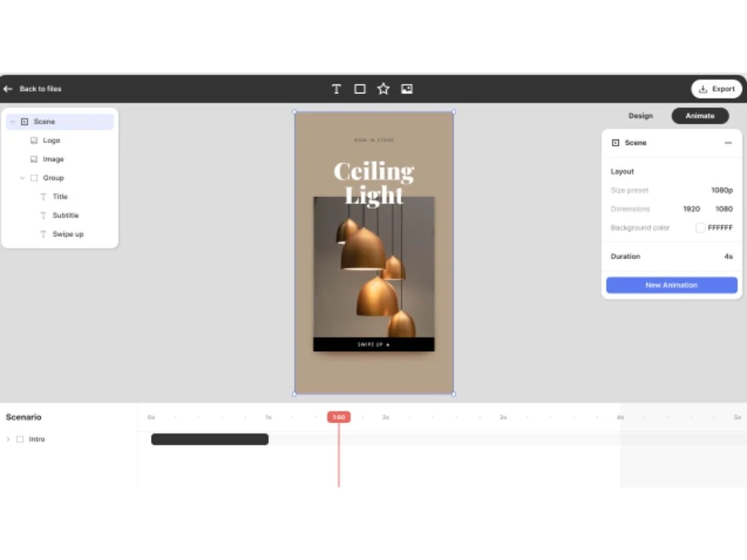The width and height of the screenshot is (747, 560).
Task: Click the Title layer text icon
Action: [44, 196]
